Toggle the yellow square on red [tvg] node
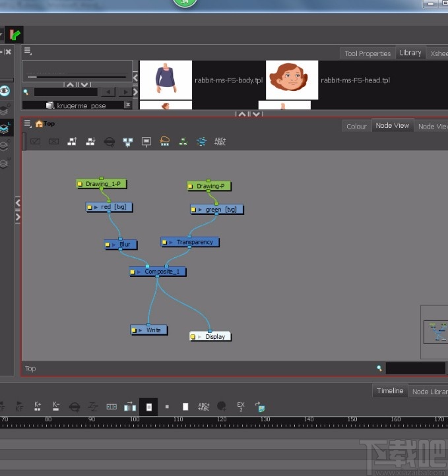448x476 pixels. click(x=89, y=207)
